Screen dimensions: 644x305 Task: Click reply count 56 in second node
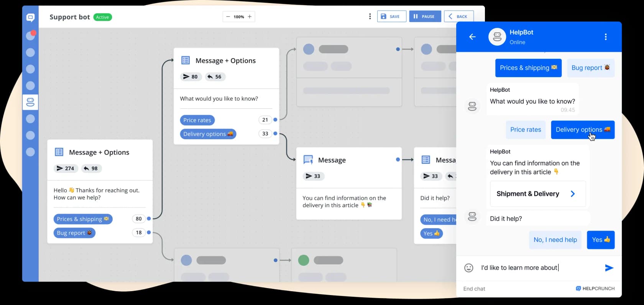pyautogui.click(x=215, y=77)
